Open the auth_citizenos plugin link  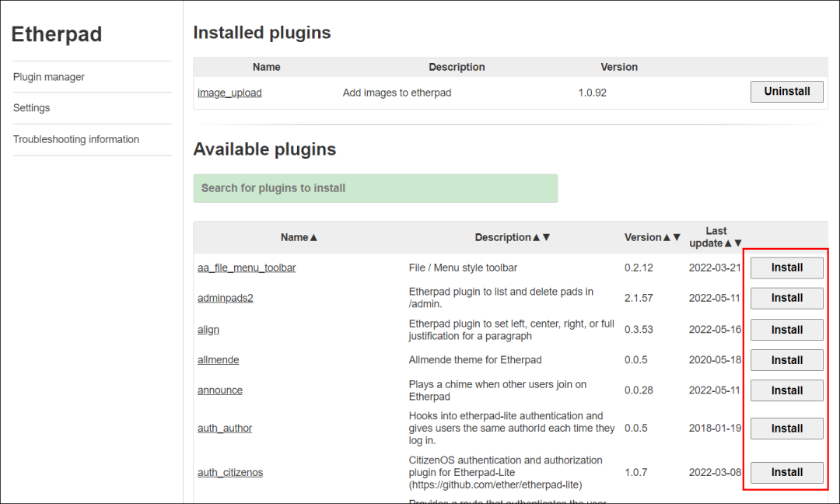229,472
